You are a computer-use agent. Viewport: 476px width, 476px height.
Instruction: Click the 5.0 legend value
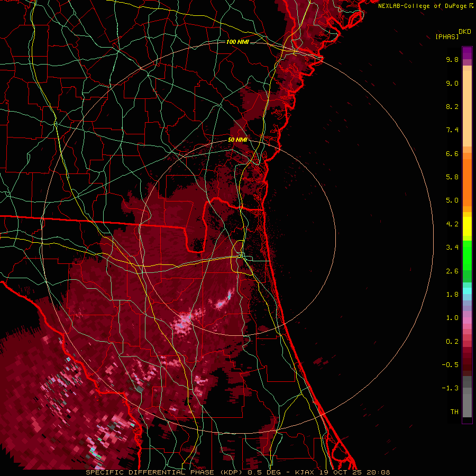[452, 200]
